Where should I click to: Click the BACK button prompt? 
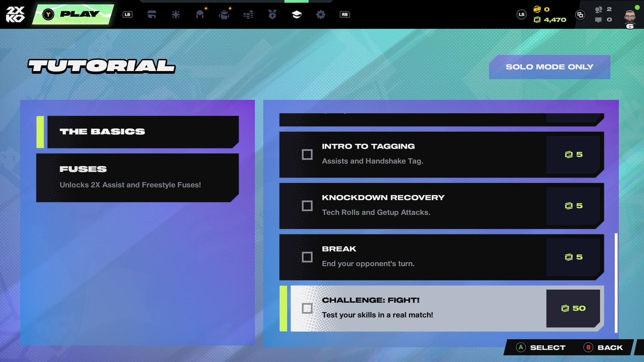(x=603, y=348)
